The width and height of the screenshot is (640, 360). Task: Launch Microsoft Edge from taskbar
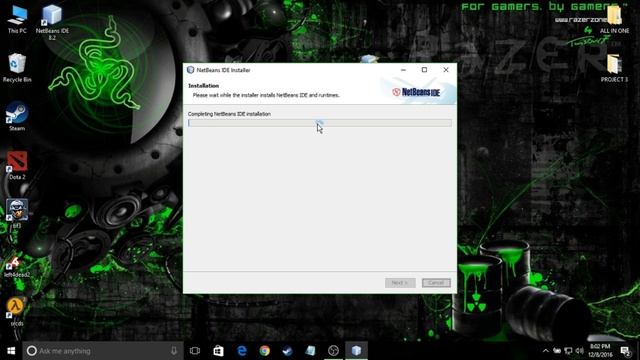242,351
